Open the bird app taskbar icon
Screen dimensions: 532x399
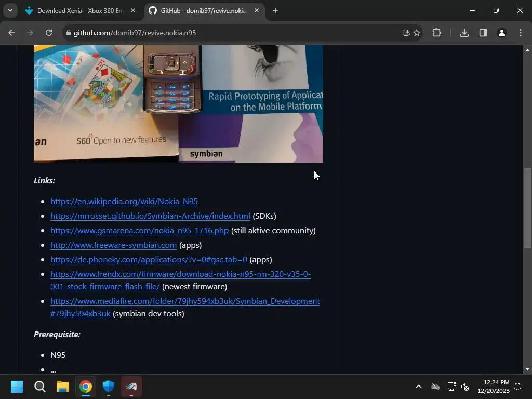(131, 387)
